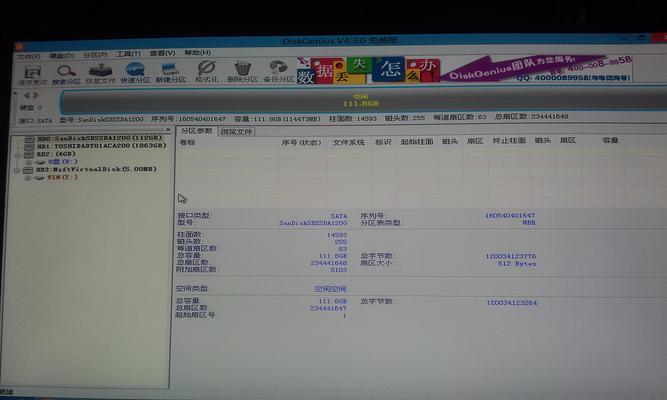Go to next disk with right arrow
667x400 pixels.
click(x=36, y=95)
